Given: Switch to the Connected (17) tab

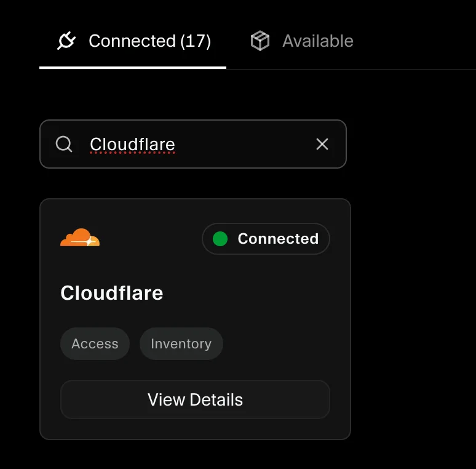Looking at the screenshot, I should click(x=133, y=41).
